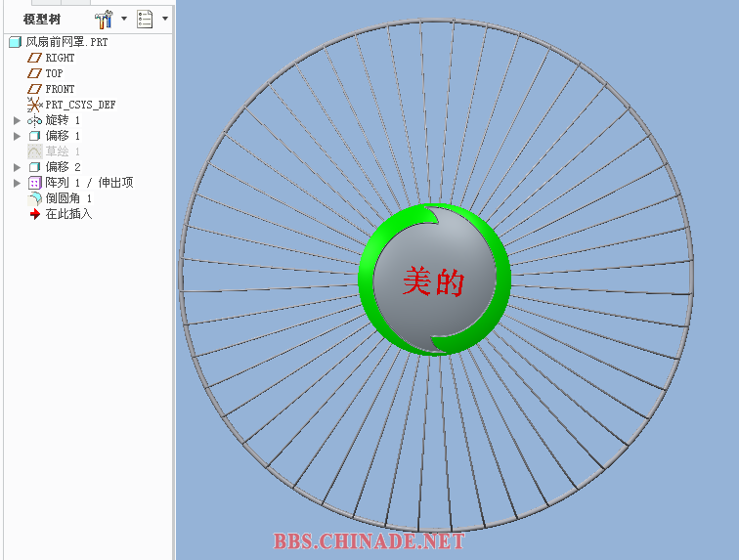Click the model tree show list icon
739x560 pixels.
tap(145, 20)
